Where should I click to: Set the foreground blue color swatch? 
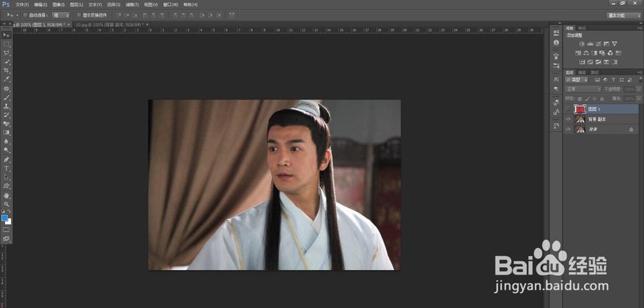pos(5,218)
